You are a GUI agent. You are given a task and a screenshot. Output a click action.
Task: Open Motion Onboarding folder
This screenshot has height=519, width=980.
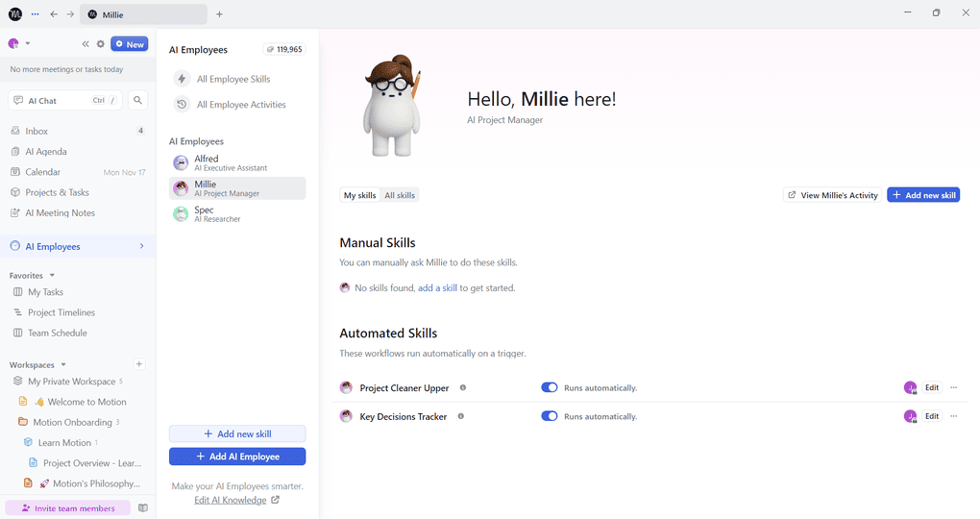pyautogui.click(x=72, y=422)
